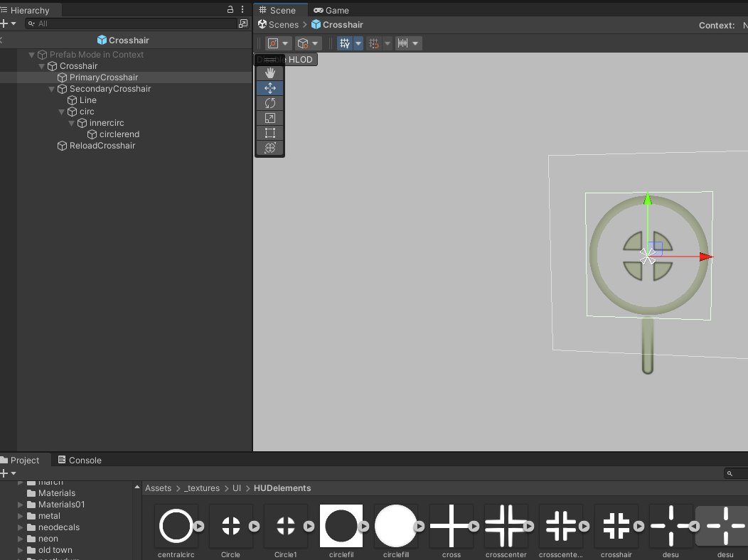Open the handle rotation dropdown arrow
The height and width of the screenshot is (560, 748).
click(315, 43)
